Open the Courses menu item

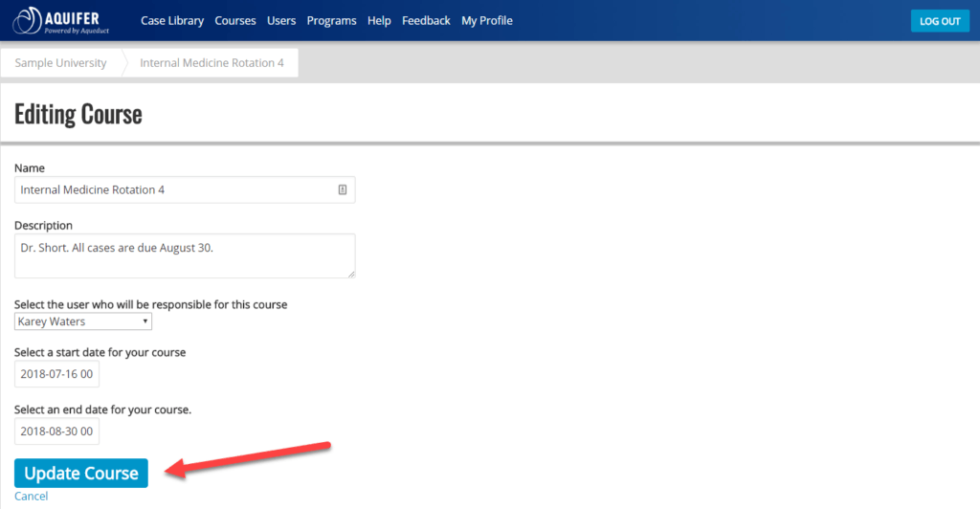pos(235,21)
